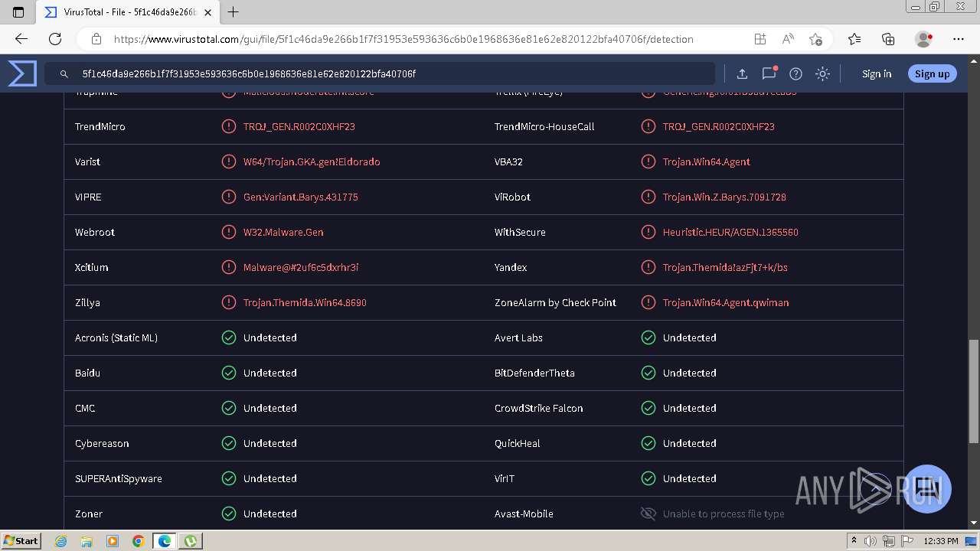Click the upload file icon
980x551 pixels.
pos(742,74)
